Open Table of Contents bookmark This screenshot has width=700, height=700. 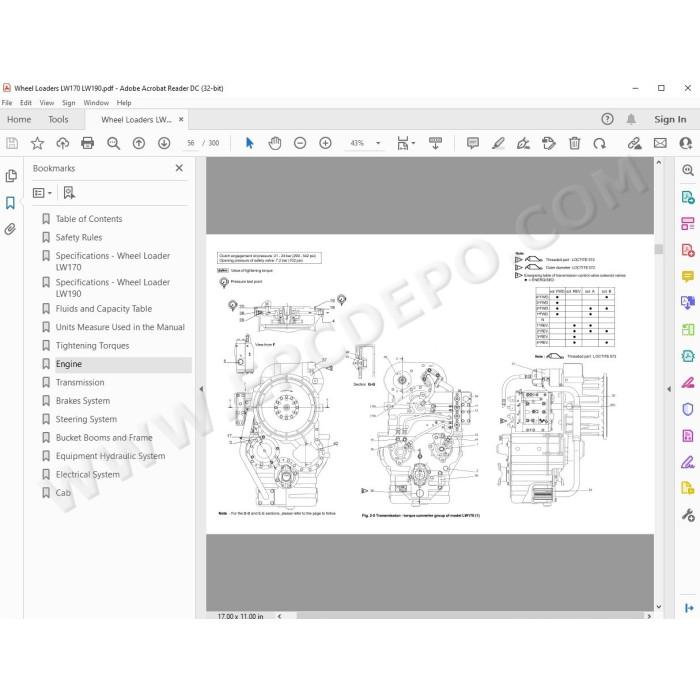[x=89, y=219]
